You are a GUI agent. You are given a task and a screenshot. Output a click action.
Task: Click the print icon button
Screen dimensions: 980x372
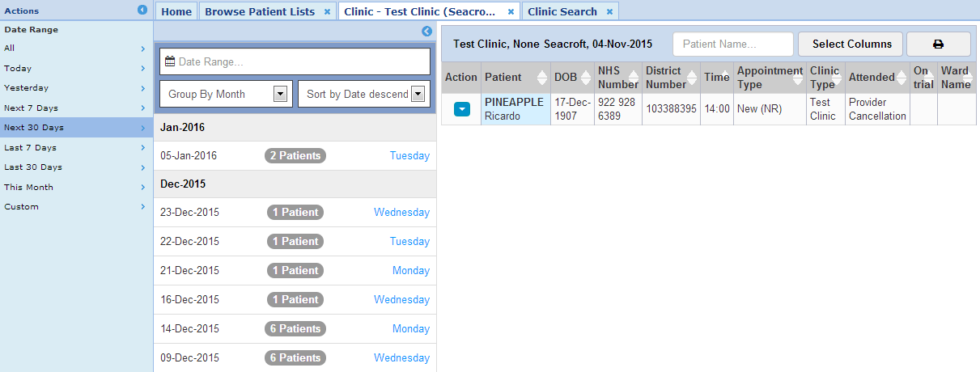point(938,44)
